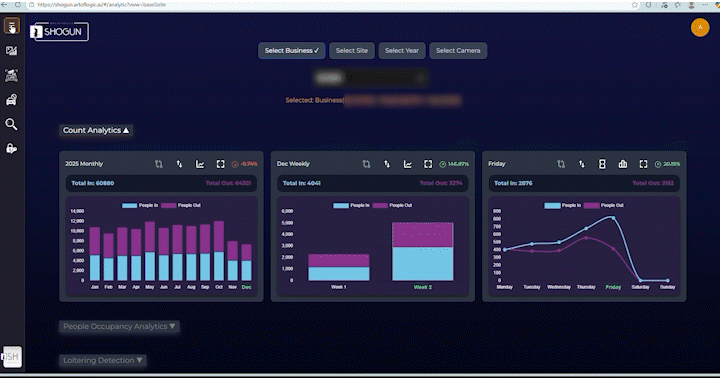Toggle People Out legend on the 2025 Monthly chart

click(x=181, y=205)
